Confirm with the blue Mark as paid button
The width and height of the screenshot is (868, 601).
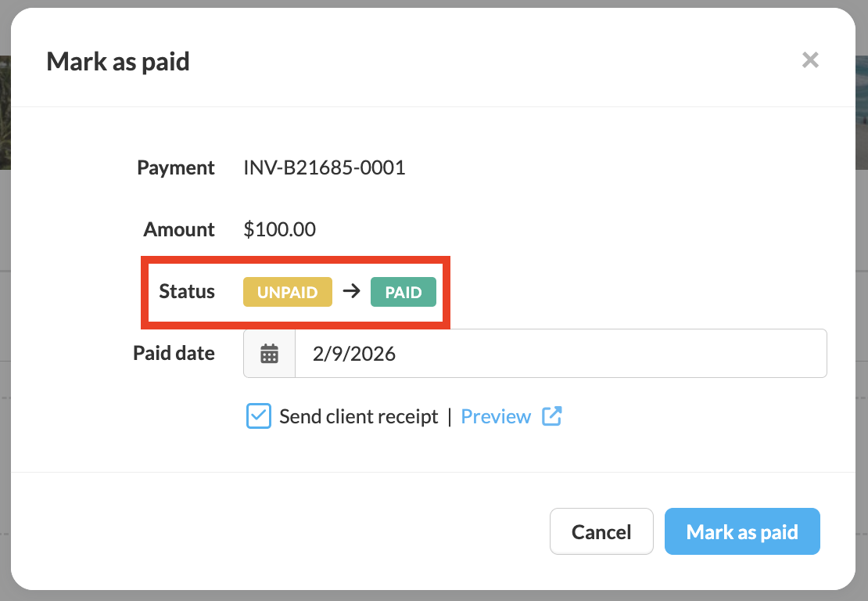point(741,532)
